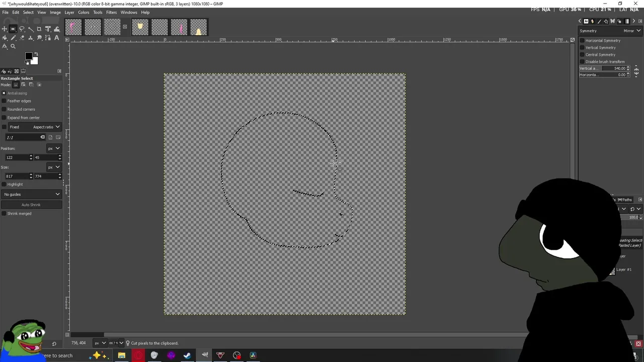Open the Position units px dropdown
644x362 pixels.
[54, 148]
